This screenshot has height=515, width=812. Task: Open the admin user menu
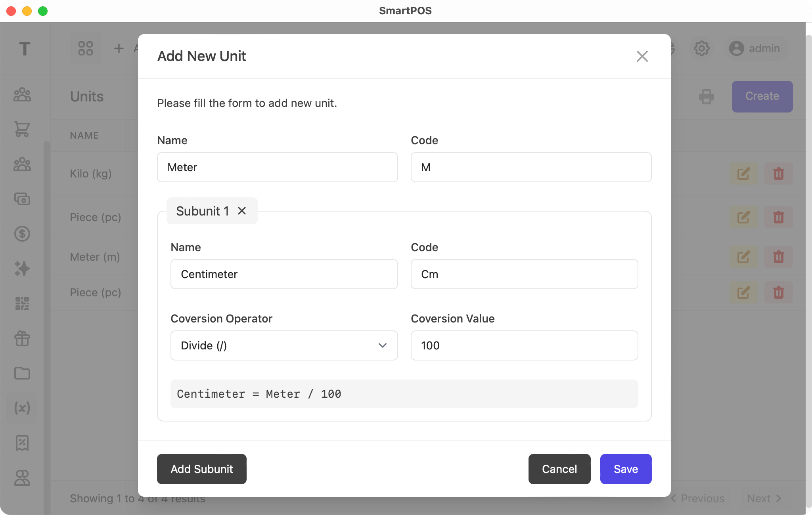[755, 48]
